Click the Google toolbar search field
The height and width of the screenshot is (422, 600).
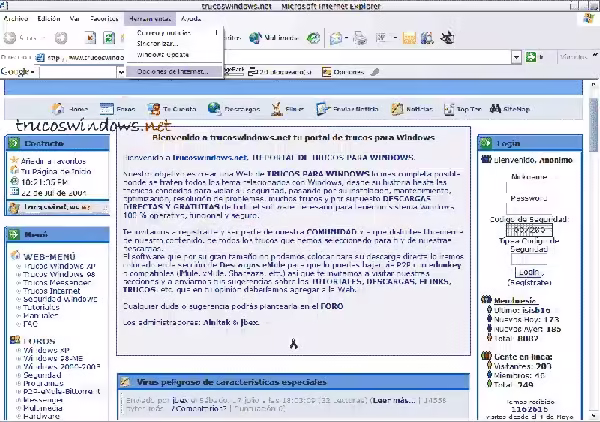[x=78, y=72]
